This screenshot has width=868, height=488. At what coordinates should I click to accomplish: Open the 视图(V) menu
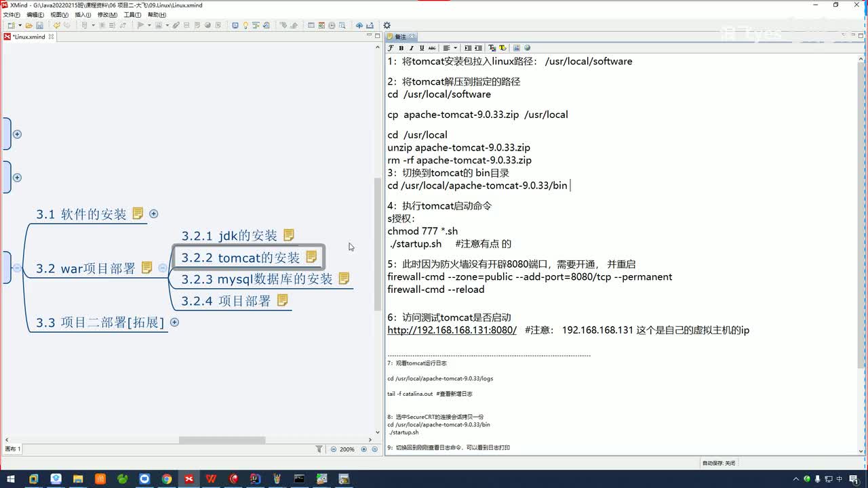pos(60,14)
